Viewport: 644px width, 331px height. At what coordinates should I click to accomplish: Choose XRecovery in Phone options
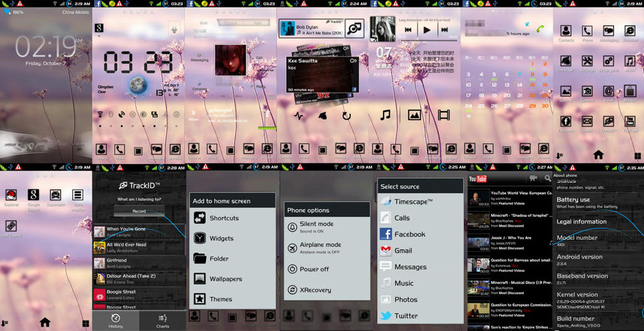point(327,290)
